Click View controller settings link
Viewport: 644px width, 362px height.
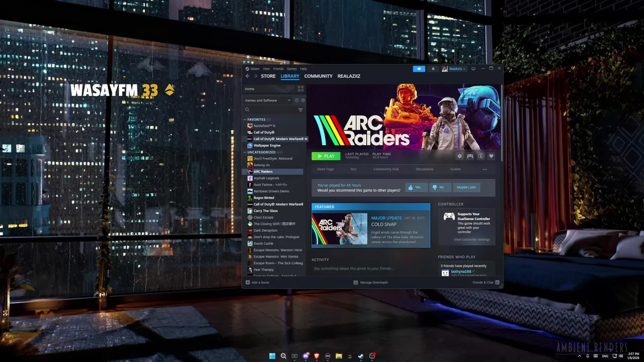click(471, 239)
